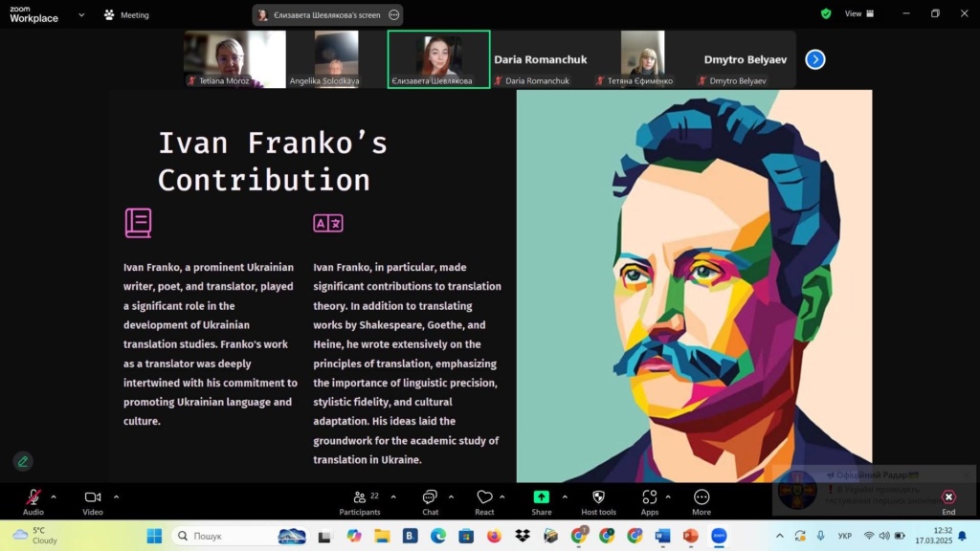The height and width of the screenshot is (551, 980).
Task: Open the View layout menu
Action: [x=859, y=13]
